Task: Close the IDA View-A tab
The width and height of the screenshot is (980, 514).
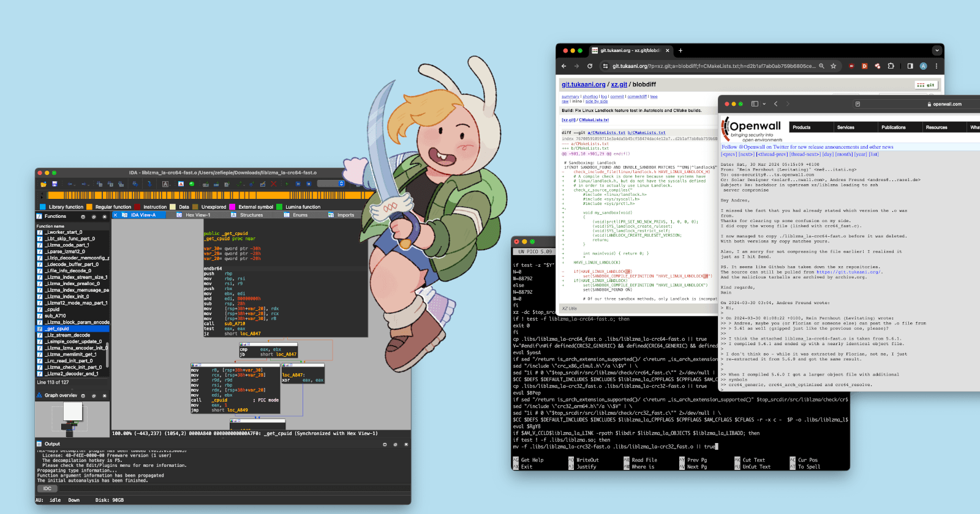Action: [x=115, y=215]
